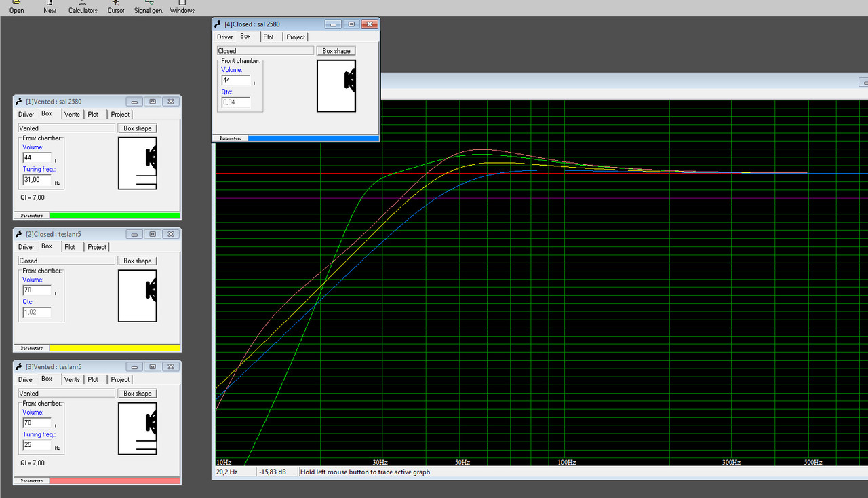Click the Windows toolbar icon
868x498 pixels.
[182, 7]
